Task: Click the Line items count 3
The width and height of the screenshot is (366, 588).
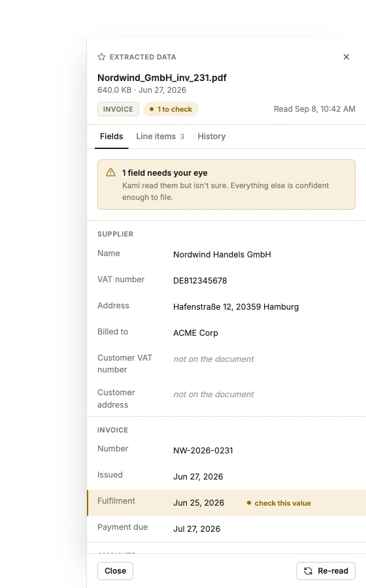Action: (182, 137)
